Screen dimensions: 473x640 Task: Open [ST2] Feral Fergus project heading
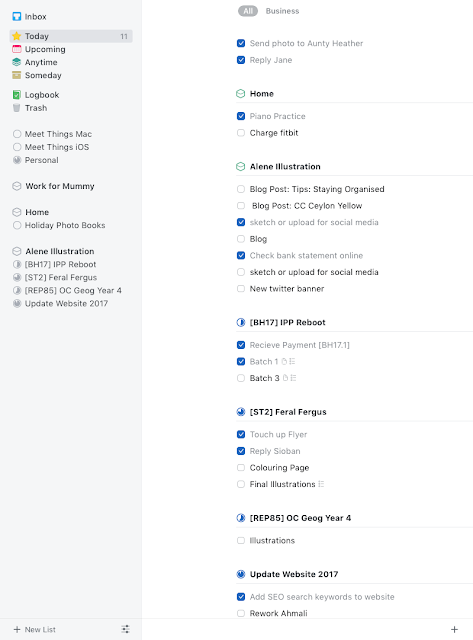(x=288, y=412)
